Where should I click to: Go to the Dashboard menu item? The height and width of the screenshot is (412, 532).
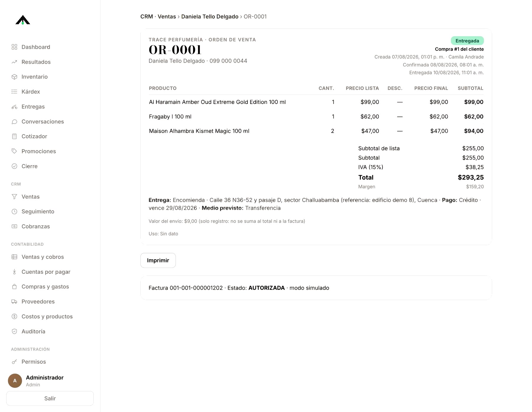pyautogui.click(x=36, y=47)
